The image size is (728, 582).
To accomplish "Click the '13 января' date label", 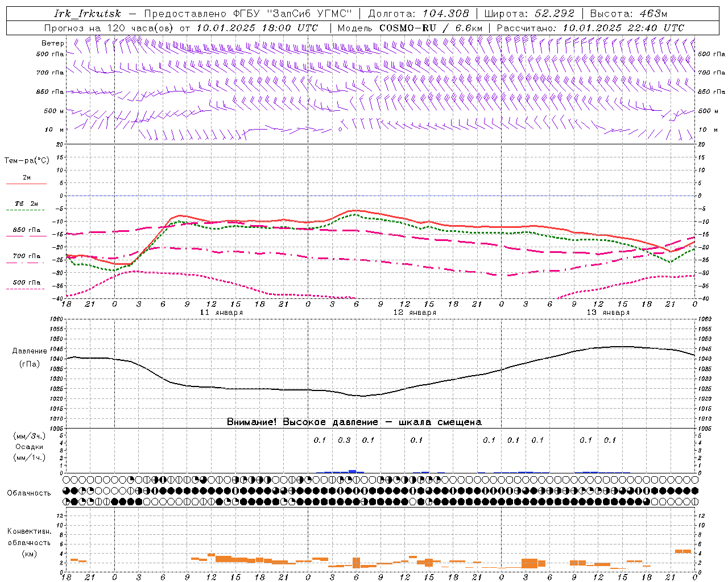I will pyautogui.click(x=608, y=313).
